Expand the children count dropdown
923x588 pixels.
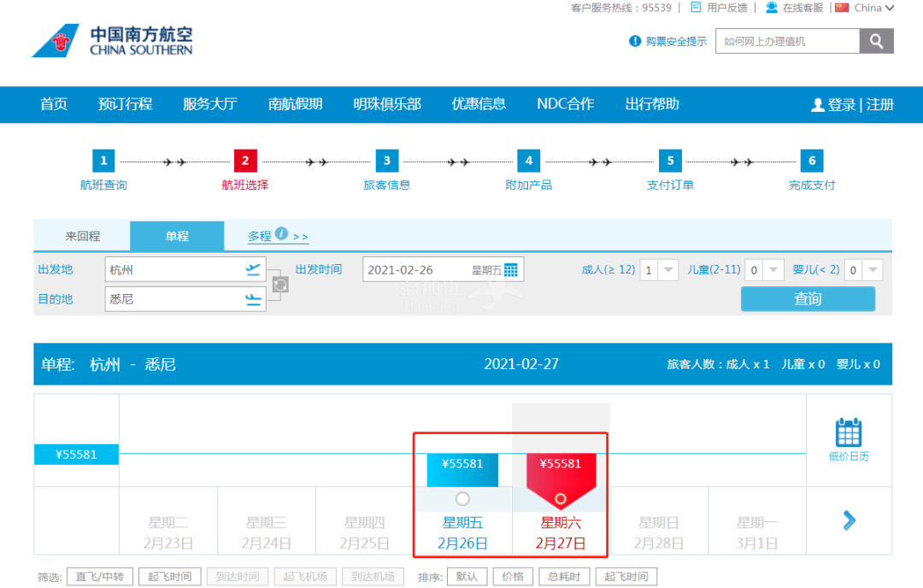(773, 270)
